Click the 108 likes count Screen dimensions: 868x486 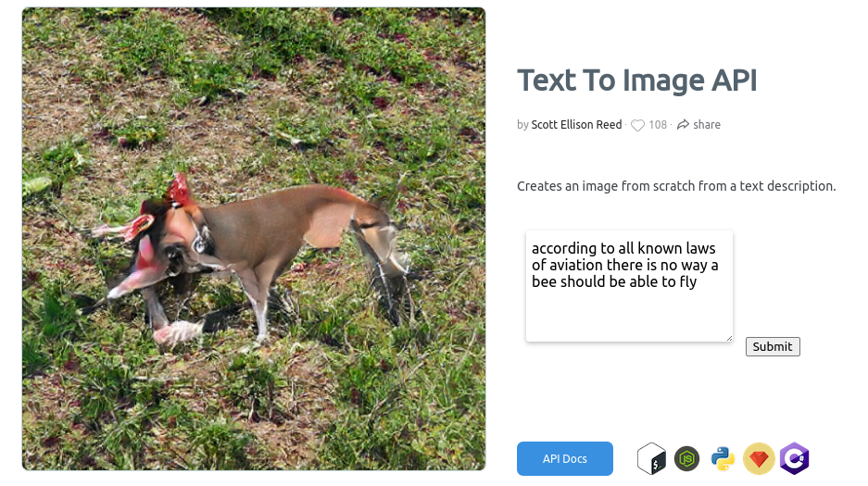coord(658,125)
